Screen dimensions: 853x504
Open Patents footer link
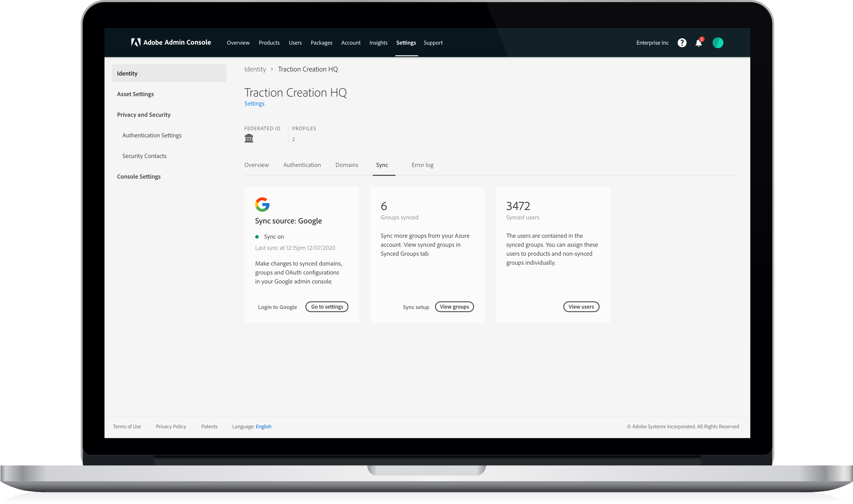point(209,426)
